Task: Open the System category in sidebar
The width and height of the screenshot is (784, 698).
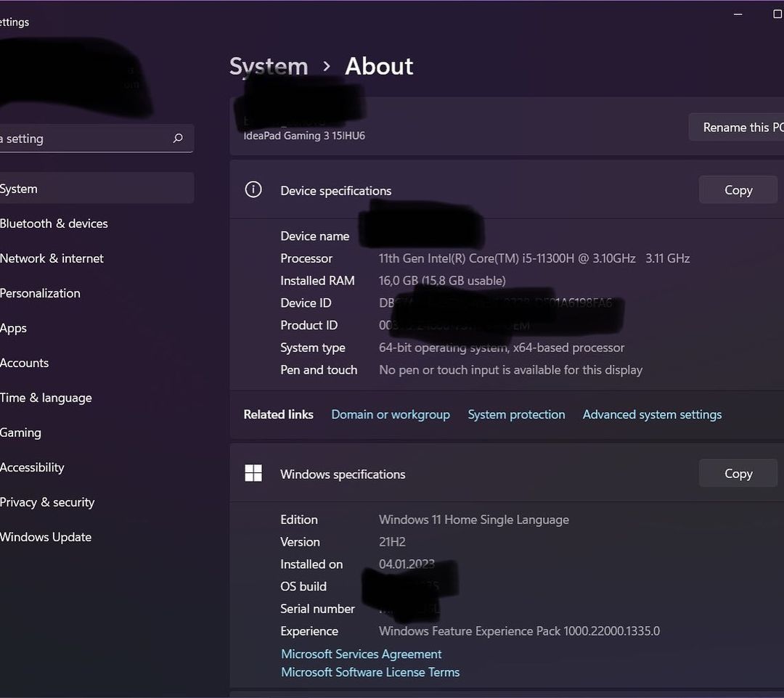Action: (x=97, y=188)
